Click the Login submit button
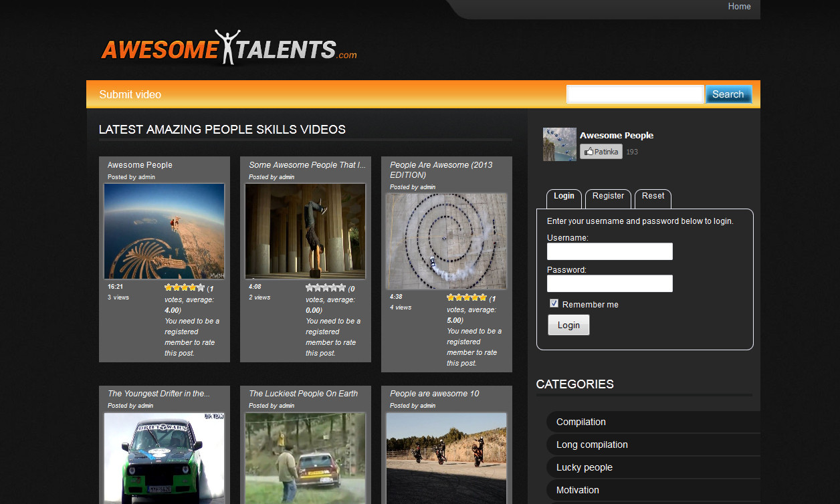Viewport: 840px width, 504px height. pos(568,325)
